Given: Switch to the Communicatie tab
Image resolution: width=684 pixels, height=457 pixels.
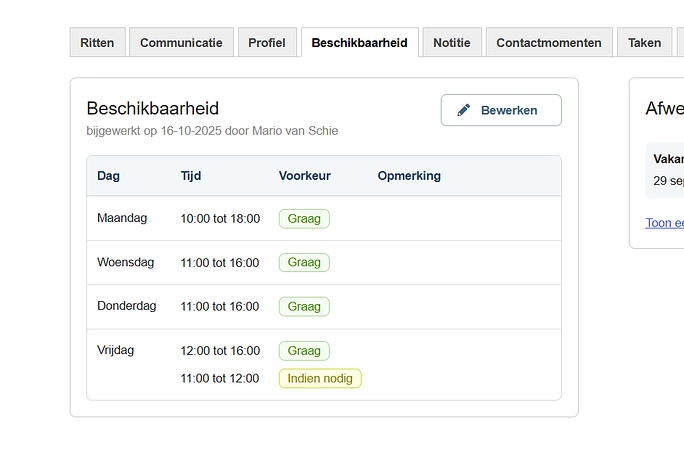Looking at the screenshot, I should pos(181,43).
